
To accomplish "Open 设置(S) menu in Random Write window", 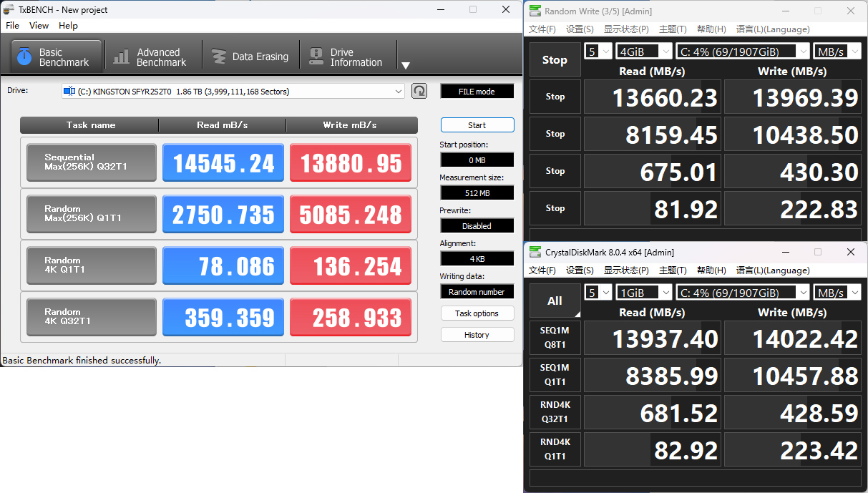I will click(x=580, y=29).
